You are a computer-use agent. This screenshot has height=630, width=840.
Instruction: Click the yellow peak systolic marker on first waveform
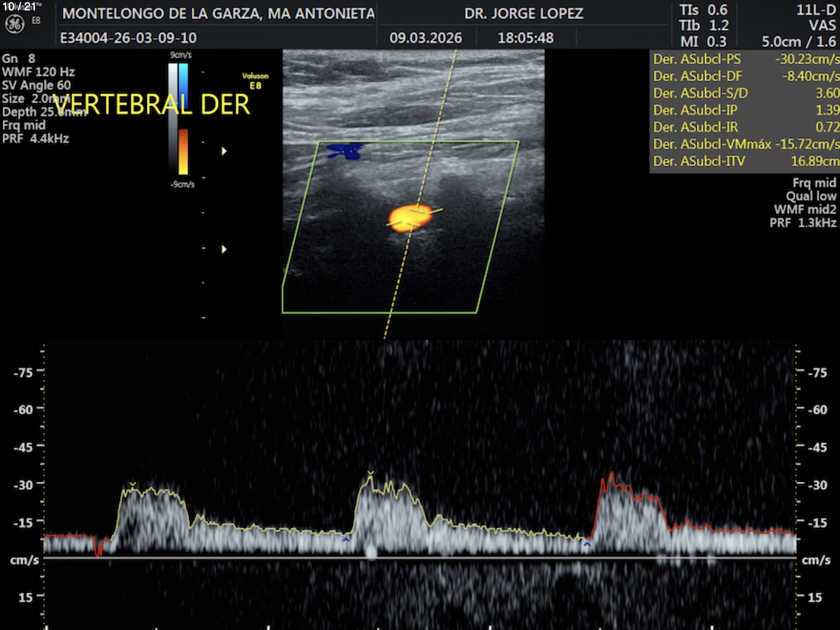[133, 485]
